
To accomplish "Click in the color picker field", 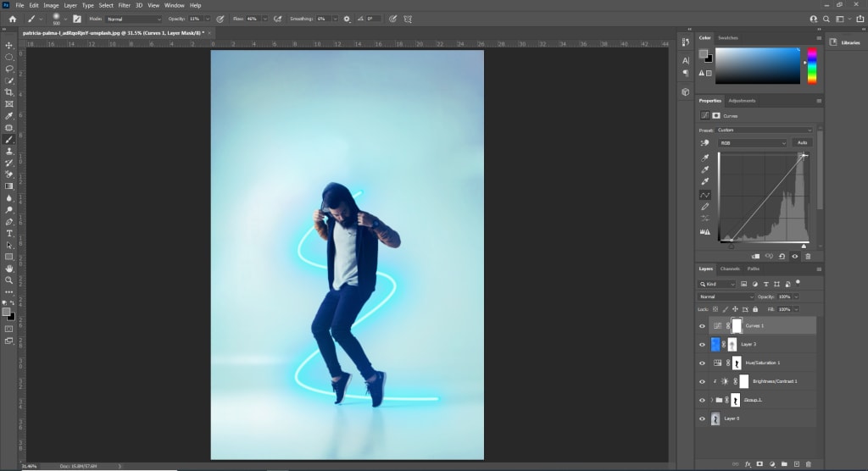I will pyautogui.click(x=757, y=66).
